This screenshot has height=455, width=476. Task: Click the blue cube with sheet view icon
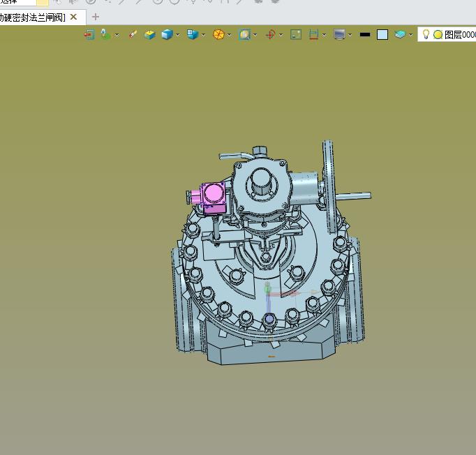click(193, 35)
